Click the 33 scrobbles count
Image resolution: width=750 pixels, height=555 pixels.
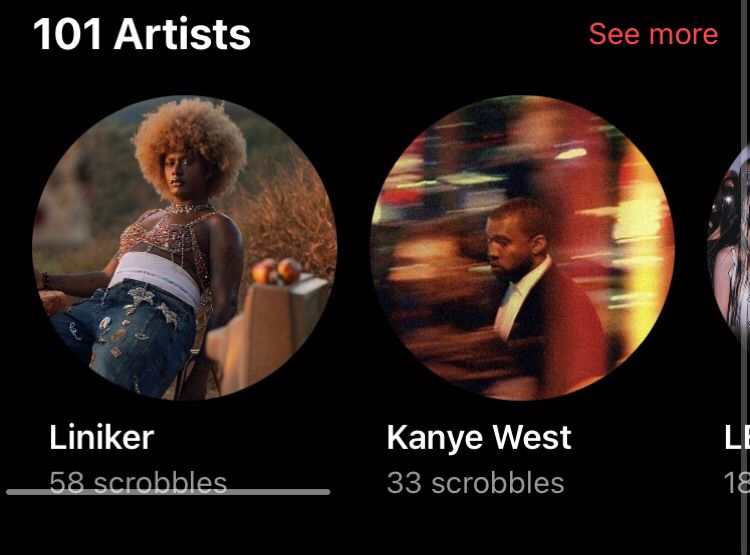click(x=475, y=482)
